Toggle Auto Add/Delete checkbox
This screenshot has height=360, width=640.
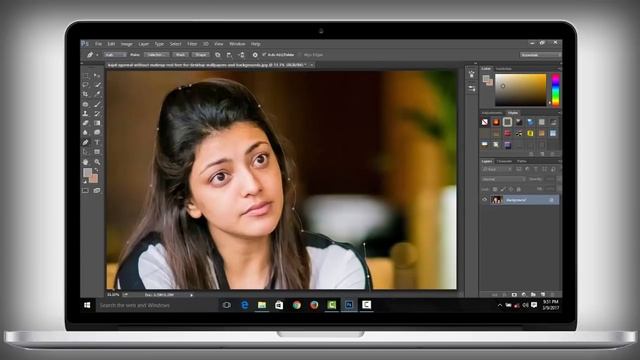pos(264,54)
